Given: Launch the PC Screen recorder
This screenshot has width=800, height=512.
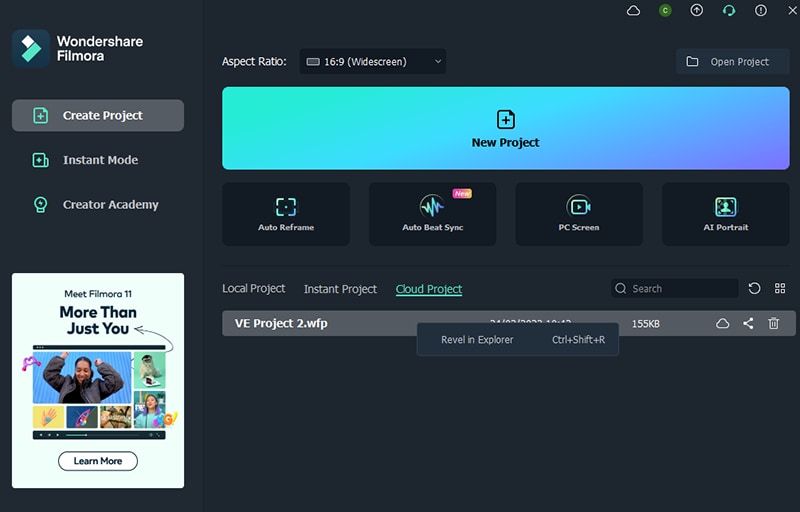Looking at the screenshot, I should pyautogui.click(x=579, y=214).
